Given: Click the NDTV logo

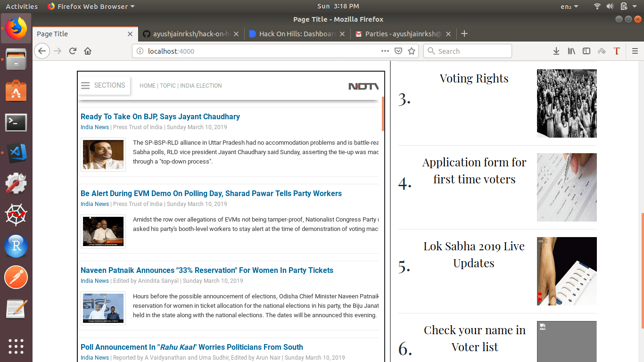Looking at the screenshot, I should (363, 86).
